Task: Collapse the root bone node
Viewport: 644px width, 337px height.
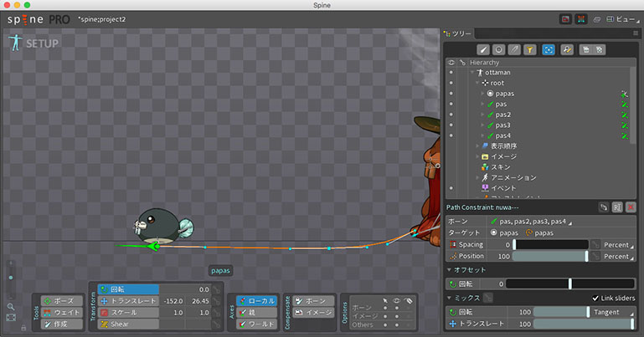Action: point(477,84)
